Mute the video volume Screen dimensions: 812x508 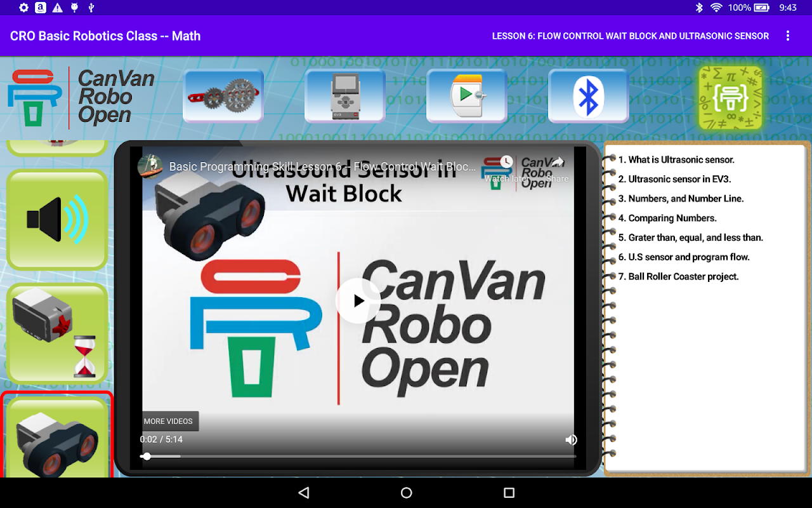(x=571, y=439)
